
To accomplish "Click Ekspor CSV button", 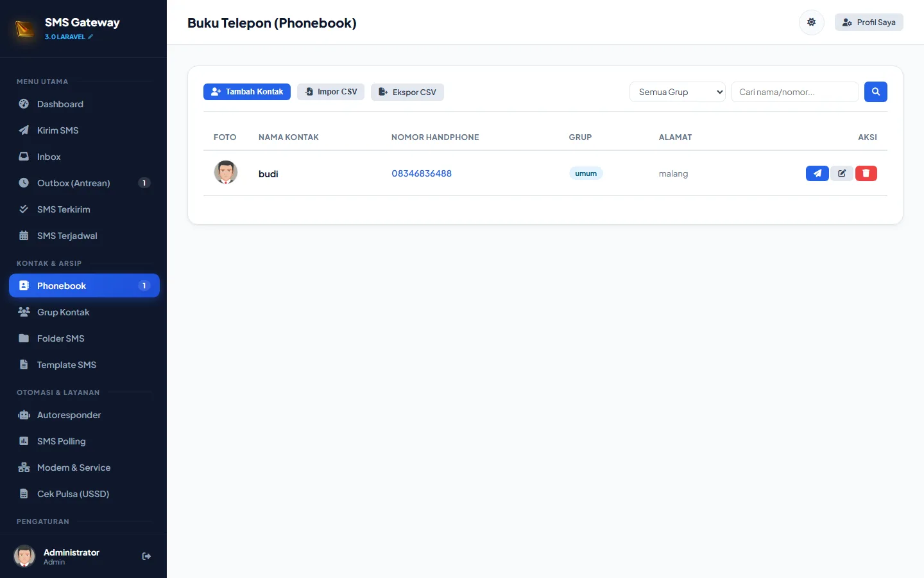I will coord(407,92).
